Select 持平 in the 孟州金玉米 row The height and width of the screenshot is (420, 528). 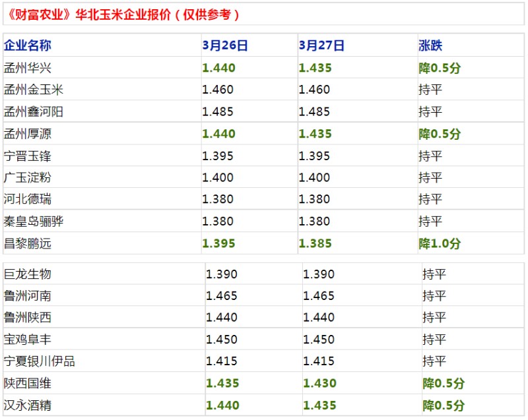click(430, 90)
